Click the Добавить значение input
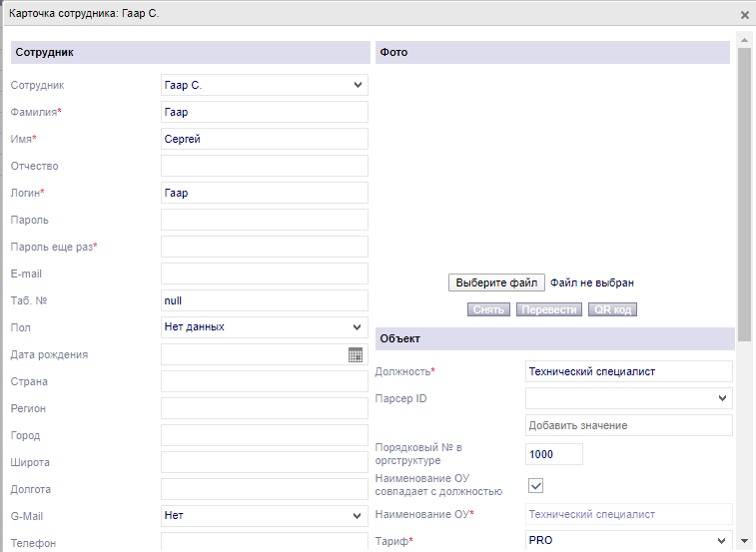The image size is (756, 552). [x=628, y=425]
